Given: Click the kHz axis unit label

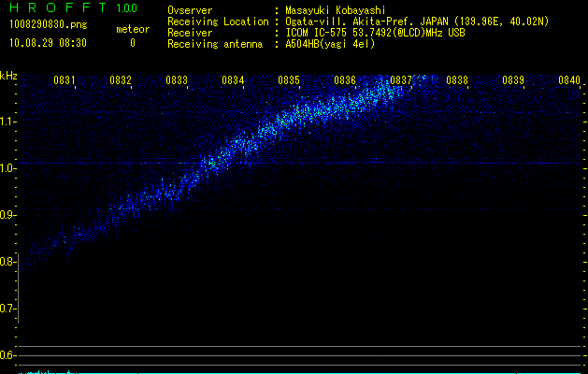Looking at the screenshot, I should pyautogui.click(x=8, y=76).
